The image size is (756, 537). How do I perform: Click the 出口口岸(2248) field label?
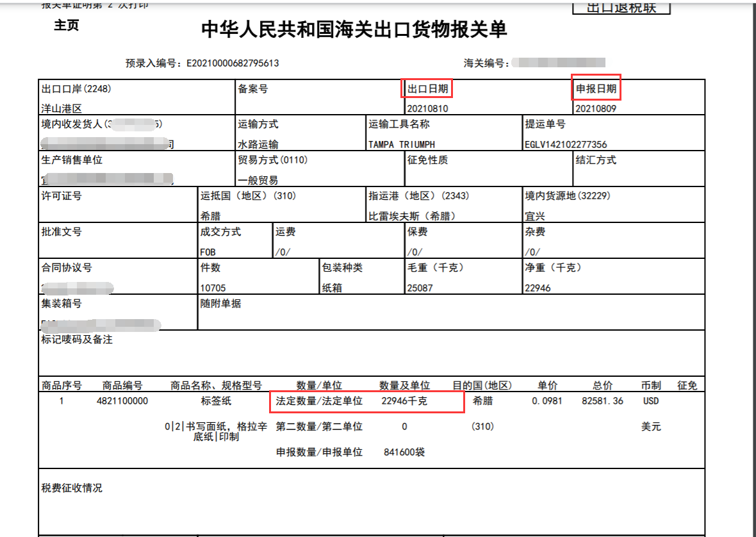(x=76, y=88)
